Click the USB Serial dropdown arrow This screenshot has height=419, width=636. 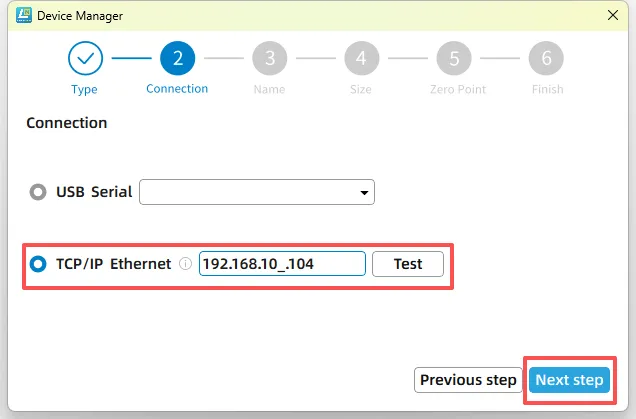pos(363,193)
